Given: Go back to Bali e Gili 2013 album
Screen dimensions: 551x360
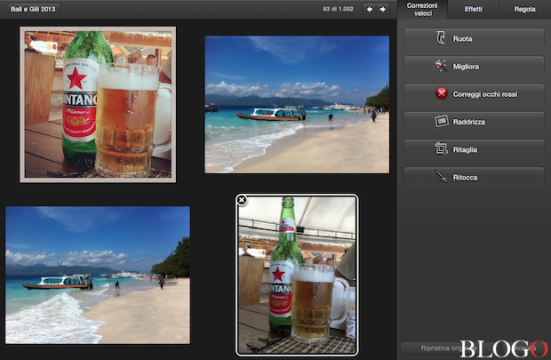Looking at the screenshot, I should tap(32, 9).
